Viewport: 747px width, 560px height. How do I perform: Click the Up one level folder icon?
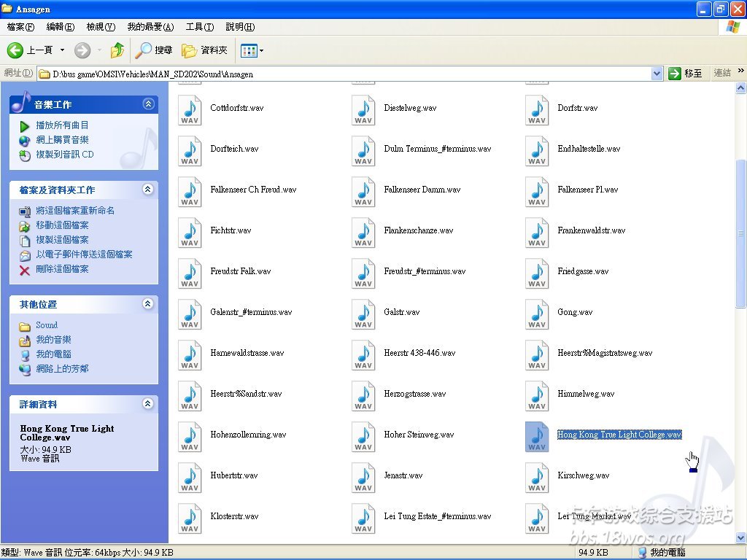[x=117, y=50]
